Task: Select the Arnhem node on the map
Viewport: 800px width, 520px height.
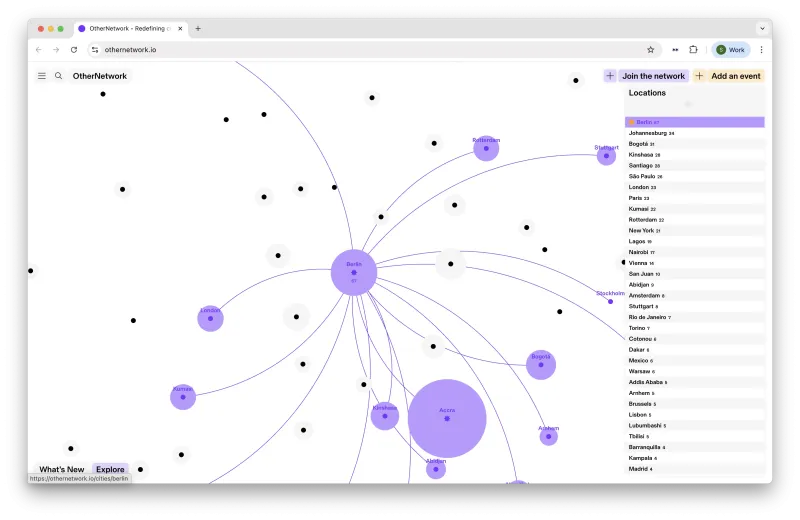Action: (x=548, y=436)
